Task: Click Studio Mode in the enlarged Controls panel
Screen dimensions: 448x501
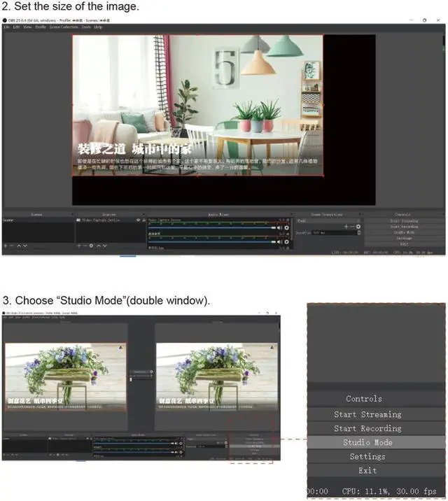Action: [367, 442]
